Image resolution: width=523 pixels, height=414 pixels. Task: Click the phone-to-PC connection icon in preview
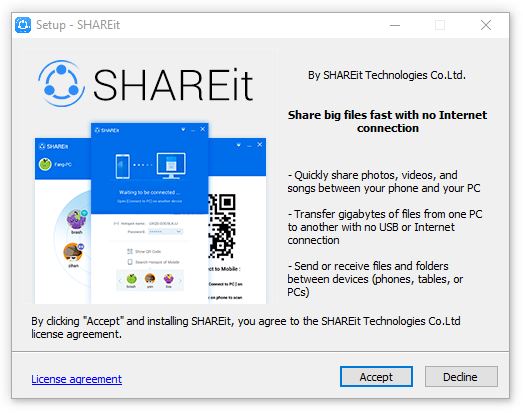coord(150,166)
